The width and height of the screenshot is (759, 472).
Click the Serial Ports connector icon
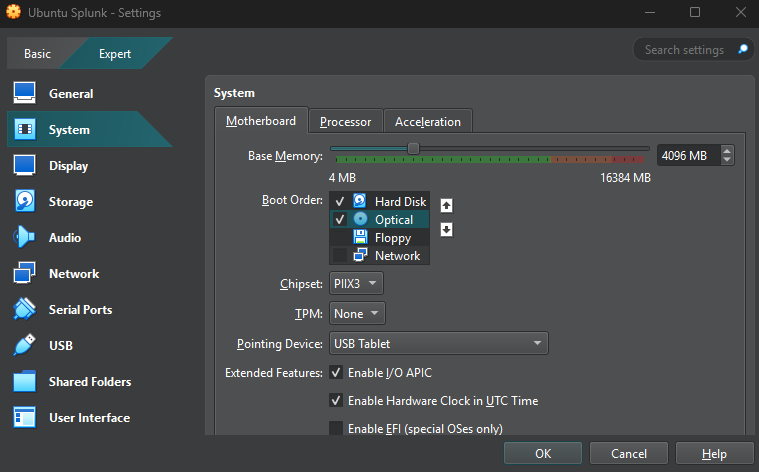click(x=24, y=309)
